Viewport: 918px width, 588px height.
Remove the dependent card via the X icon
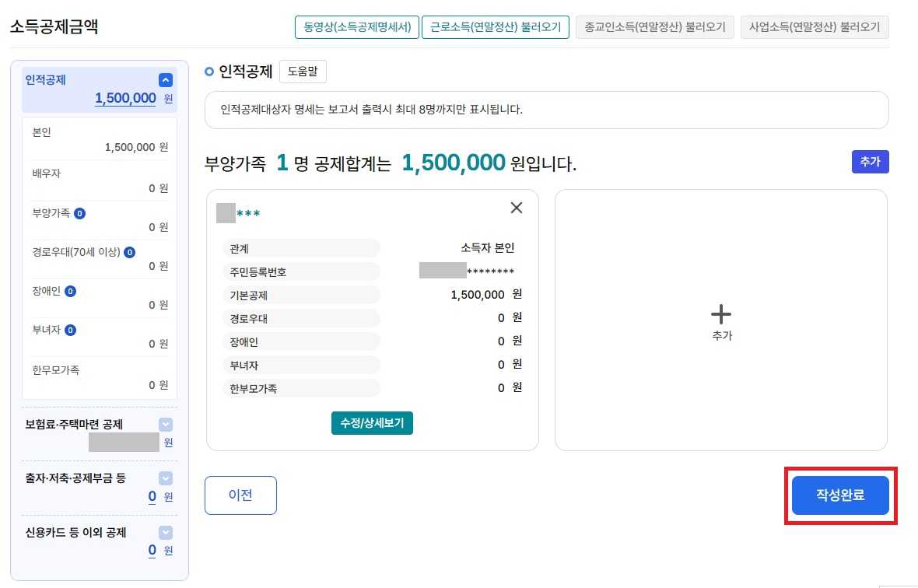tap(516, 208)
